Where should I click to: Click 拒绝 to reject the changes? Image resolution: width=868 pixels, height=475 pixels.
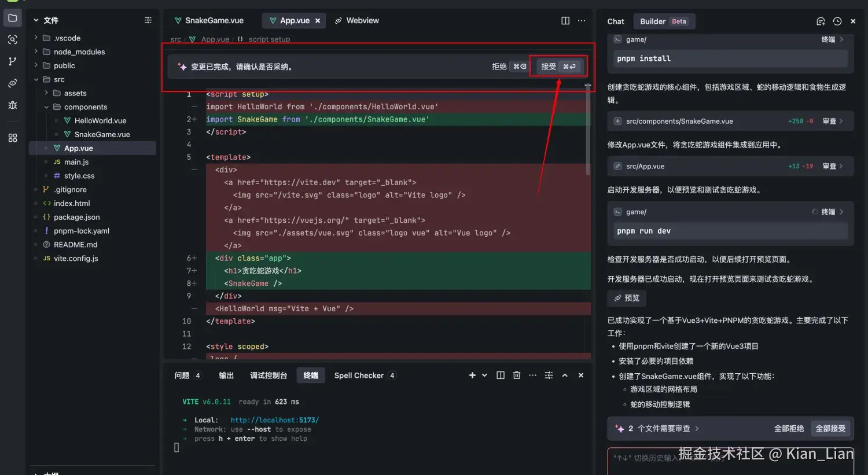point(509,67)
